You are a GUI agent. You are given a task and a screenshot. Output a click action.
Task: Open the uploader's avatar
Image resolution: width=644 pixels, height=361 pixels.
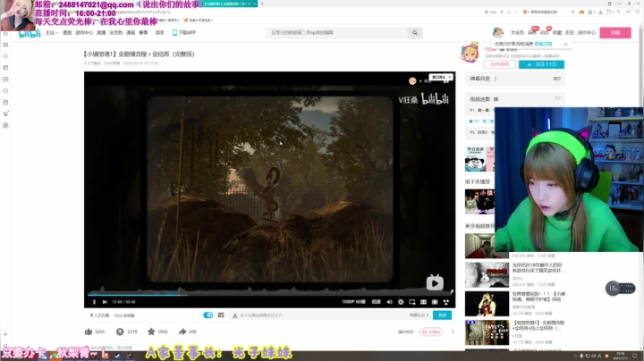click(x=470, y=54)
